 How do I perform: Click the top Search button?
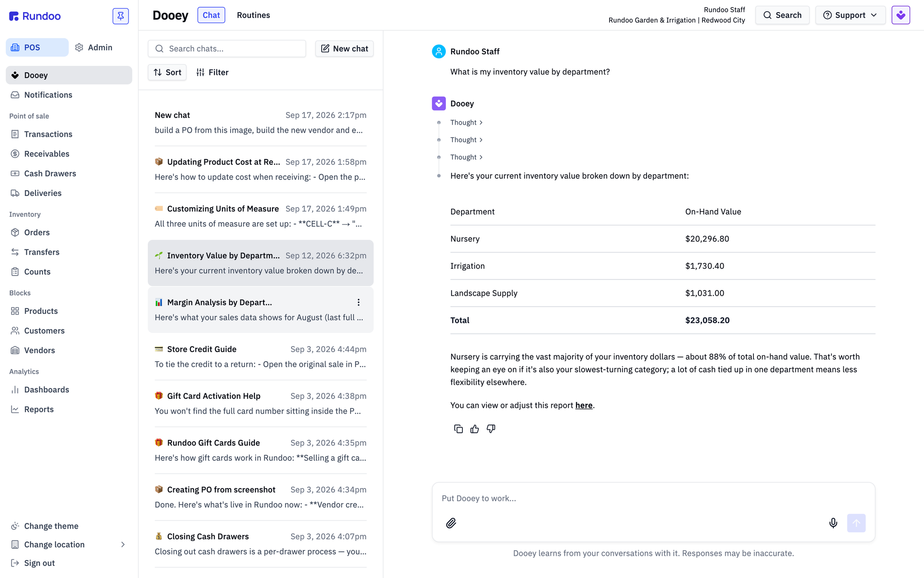point(782,15)
